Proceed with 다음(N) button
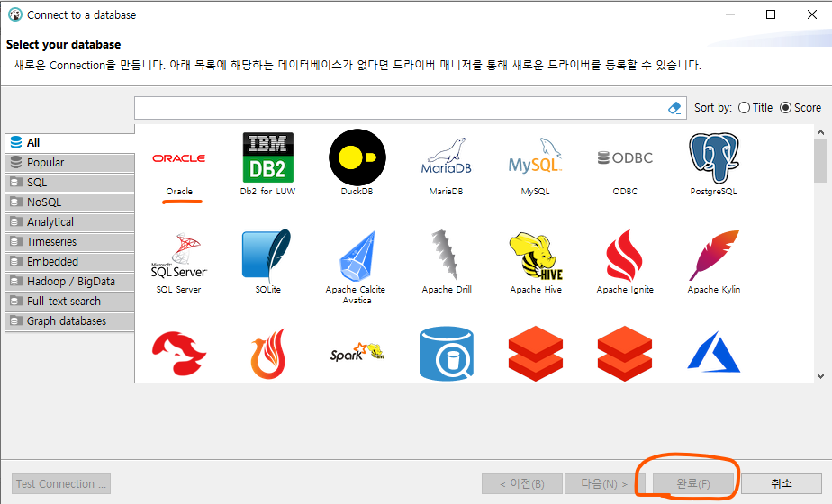Image resolution: width=832 pixels, height=504 pixels. (x=605, y=484)
